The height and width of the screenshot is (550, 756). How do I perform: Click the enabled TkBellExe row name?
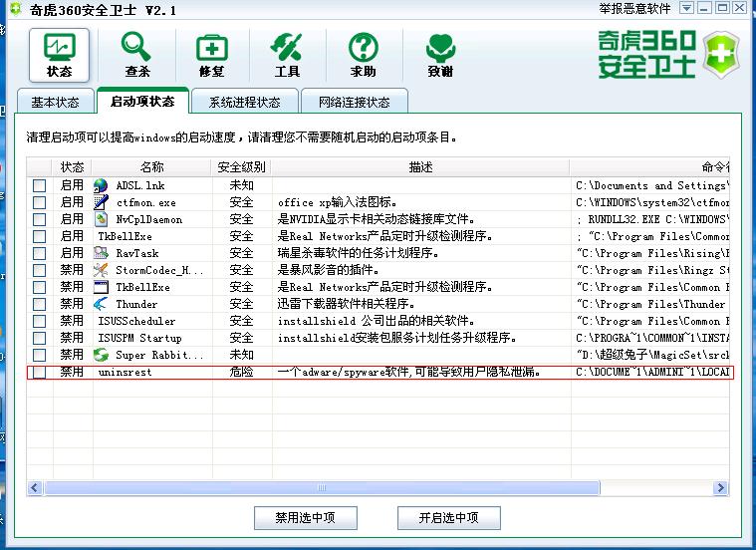(x=125, y=236)
